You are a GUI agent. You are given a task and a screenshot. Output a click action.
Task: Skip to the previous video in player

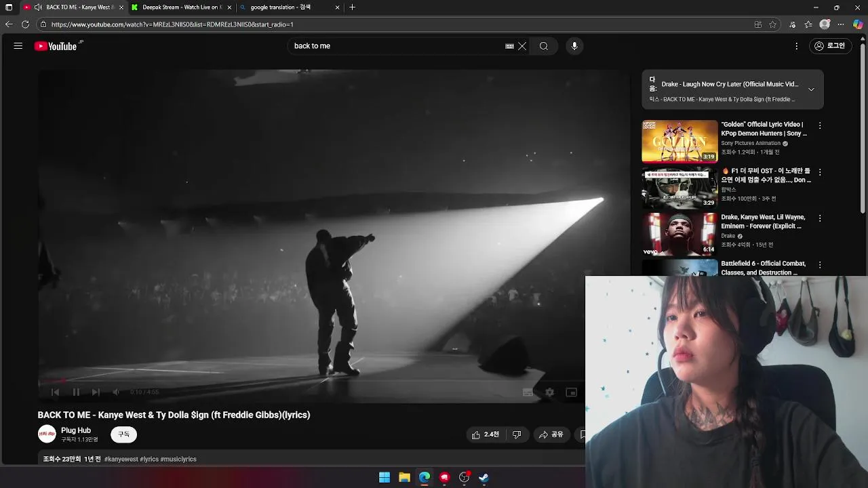pos(56,392)
